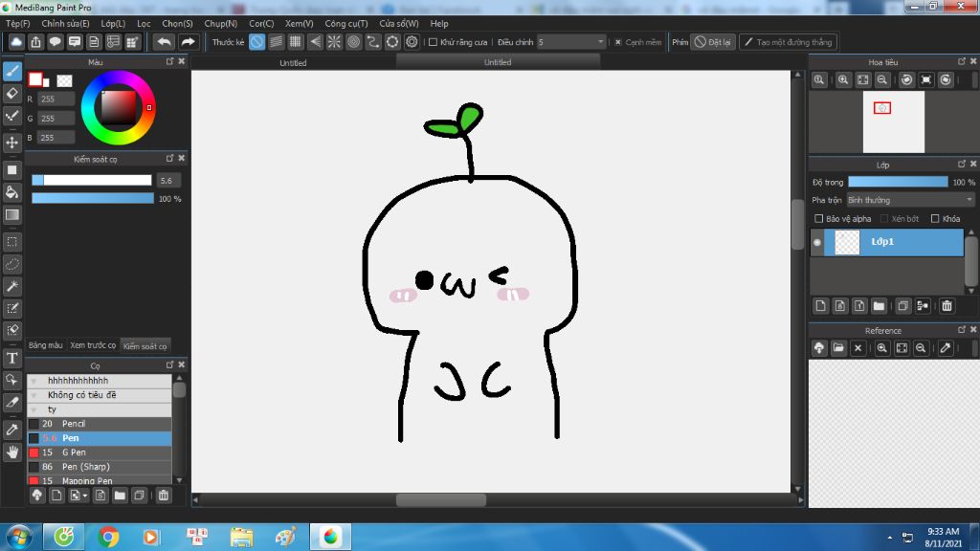Viewport: 980px width, 551px height.
Task: Select the Move tool
Action: click(x=11, y=143)
